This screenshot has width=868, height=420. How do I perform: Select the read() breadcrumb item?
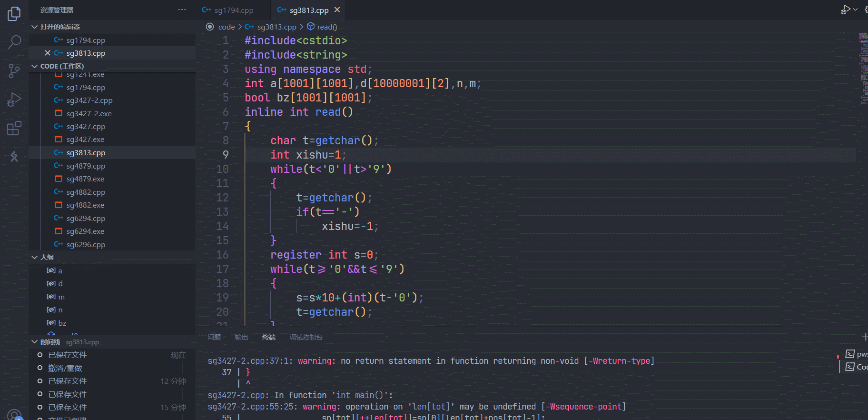(x=326, y=27)
